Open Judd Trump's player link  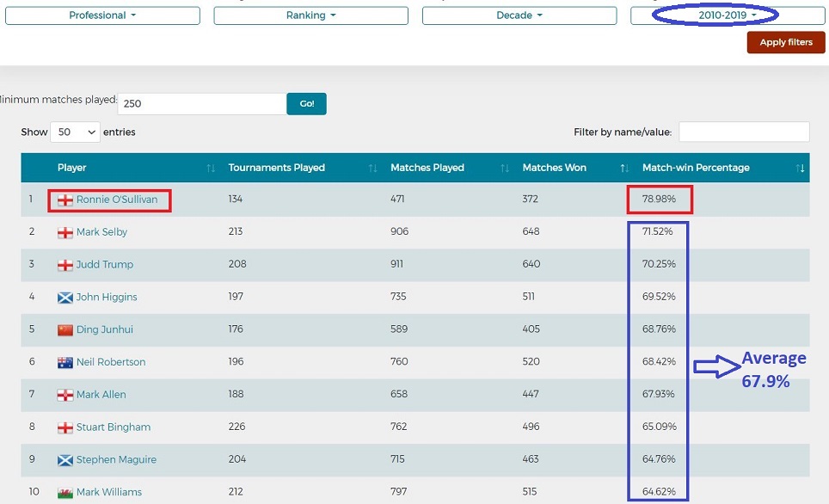105,265
